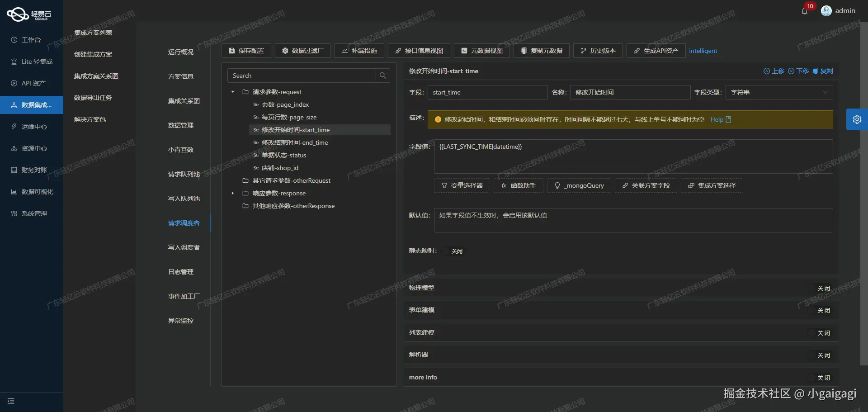Click the 接口信息视图 button
The width and height of the screenshot is (868, 412).
coord(419,51)
